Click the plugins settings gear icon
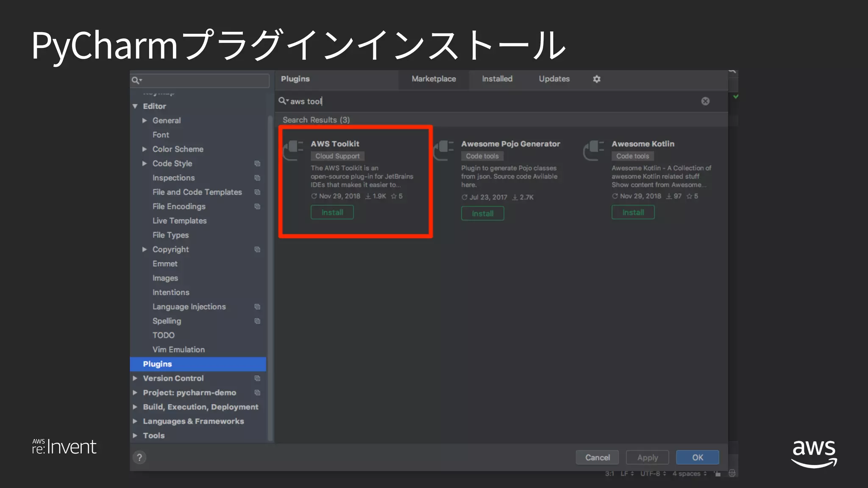This screenshot has width=868, height=488. (596, 79)
